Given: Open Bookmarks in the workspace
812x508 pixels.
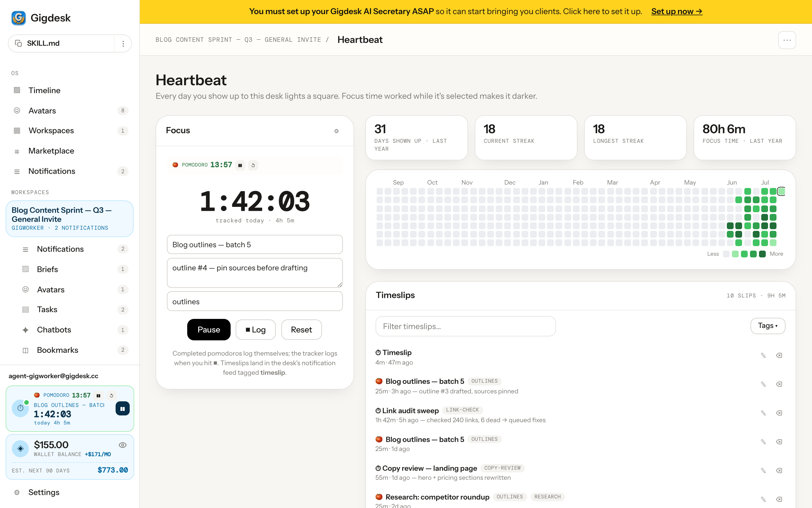Looking at the screenshot, I should [74, 350].
